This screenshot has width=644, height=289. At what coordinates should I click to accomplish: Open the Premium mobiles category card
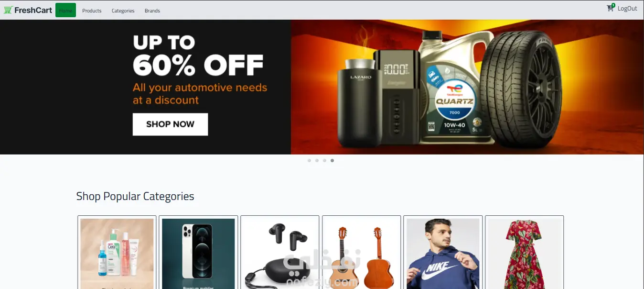tap(198, 252)
